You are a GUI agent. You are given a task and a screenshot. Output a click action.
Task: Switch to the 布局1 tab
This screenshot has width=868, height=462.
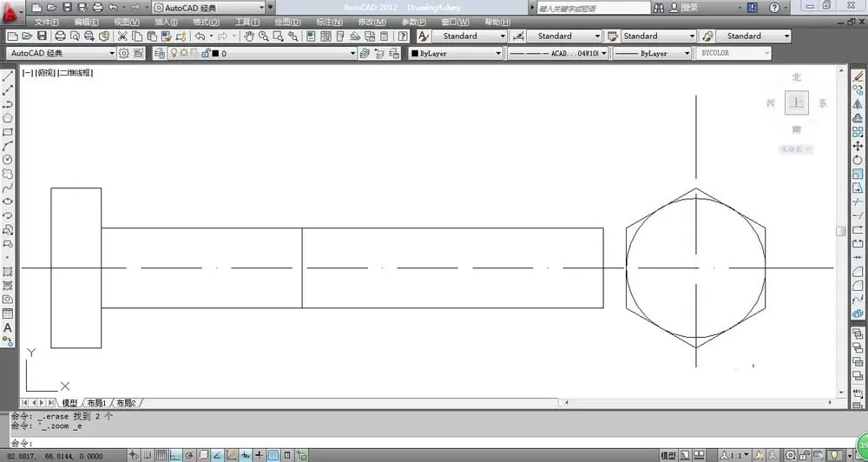tap(96, 403)
